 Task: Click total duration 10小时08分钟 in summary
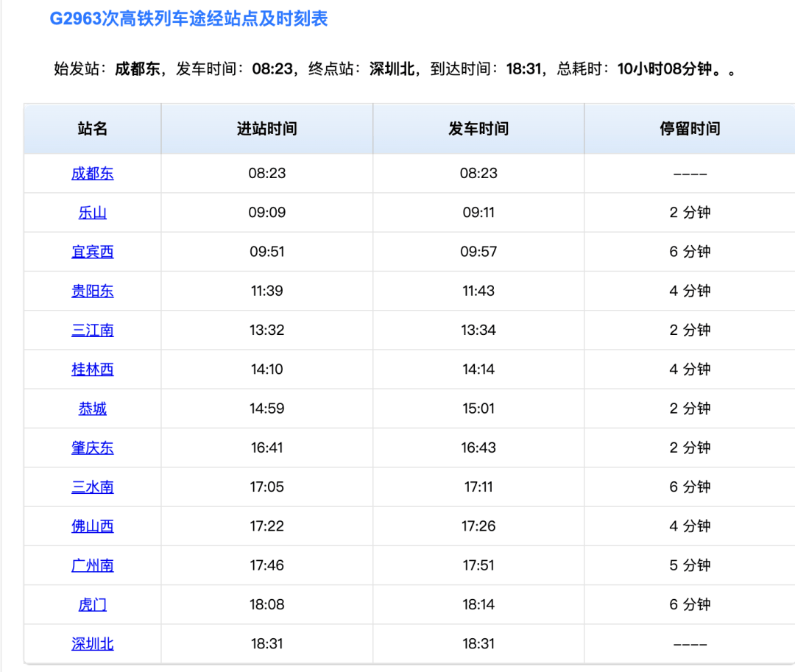point(665,68)
